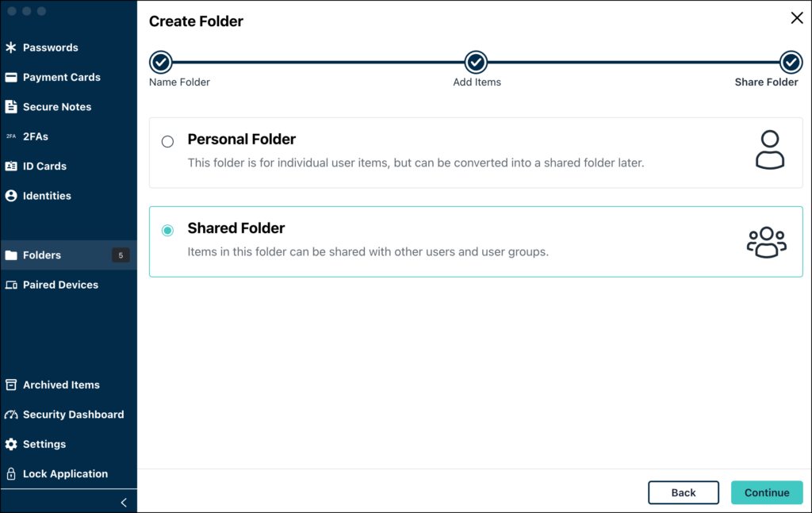Open the Add Items step
Image resolution: width=812 pixels, height=513 pixels.
pyautogui.click(x=476, y=62)
